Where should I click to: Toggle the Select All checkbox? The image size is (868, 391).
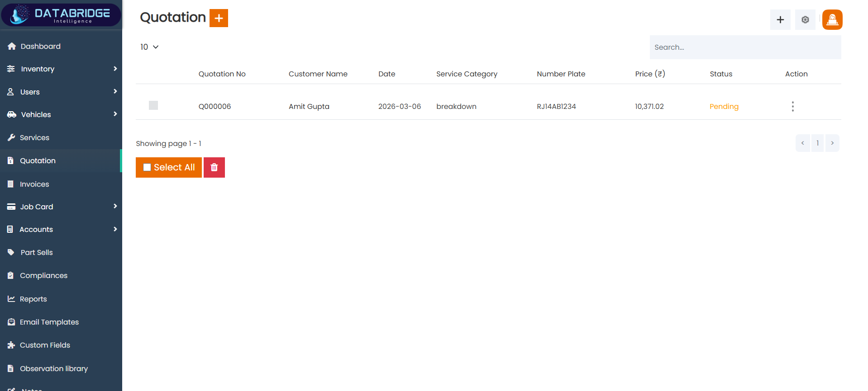(x=147, y=167)
